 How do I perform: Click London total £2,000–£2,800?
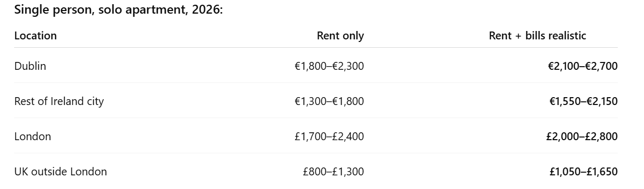click(x=582, y=136)
